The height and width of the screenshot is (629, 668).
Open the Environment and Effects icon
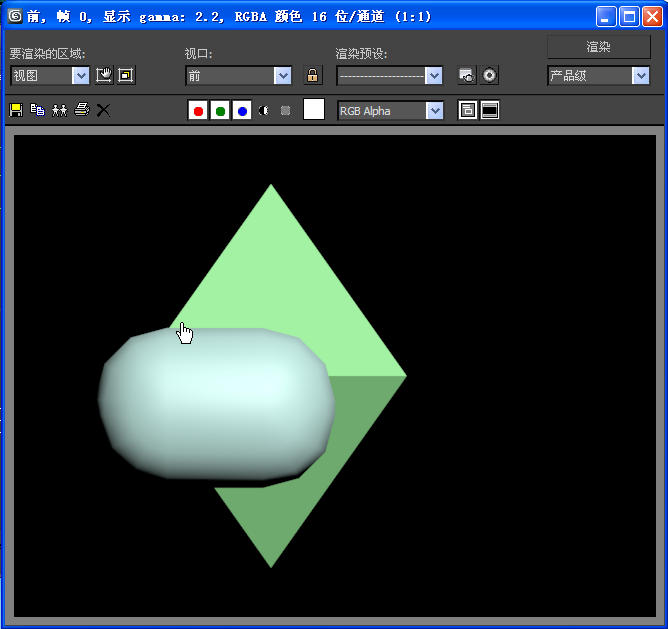tap(489, 75)
